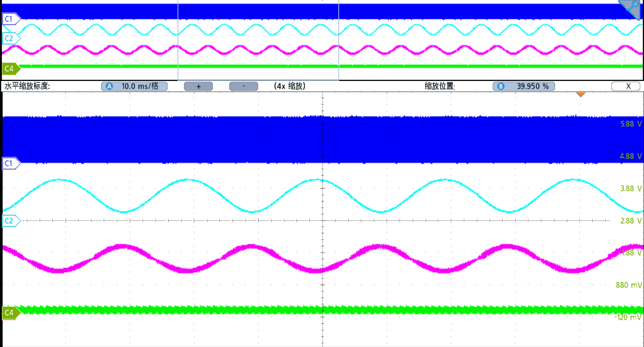Screen dimensions: 644x347
Task: Decrease zoom with the minus button
Action: [244, 86]
